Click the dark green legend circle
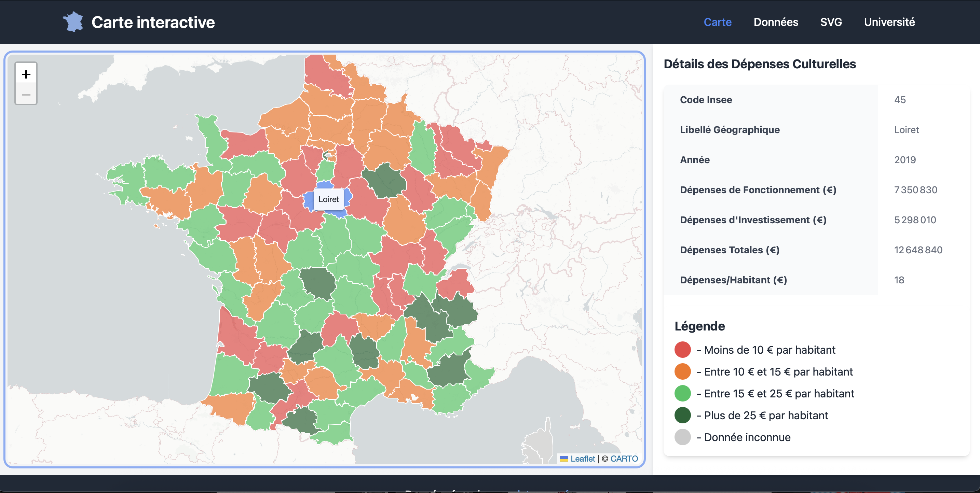Viewport: 980px width, 493px height. pyautogui.click(x=682, y=415)
